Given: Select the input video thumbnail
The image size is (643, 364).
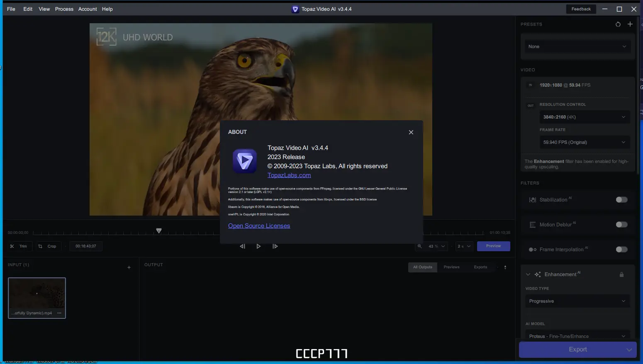Looking at the screenshot, I should (37, 298).
